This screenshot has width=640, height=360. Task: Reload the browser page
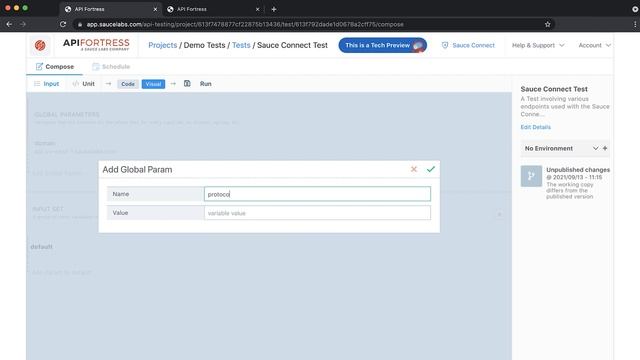click(63, 24)
